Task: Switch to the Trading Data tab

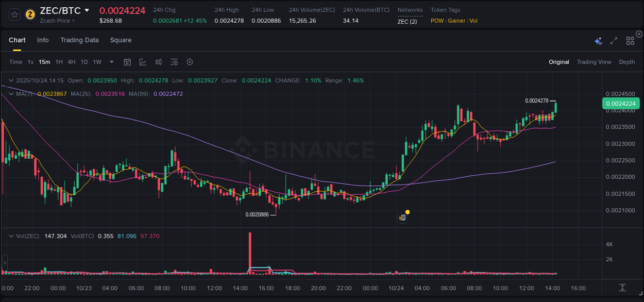Action: 79,40
